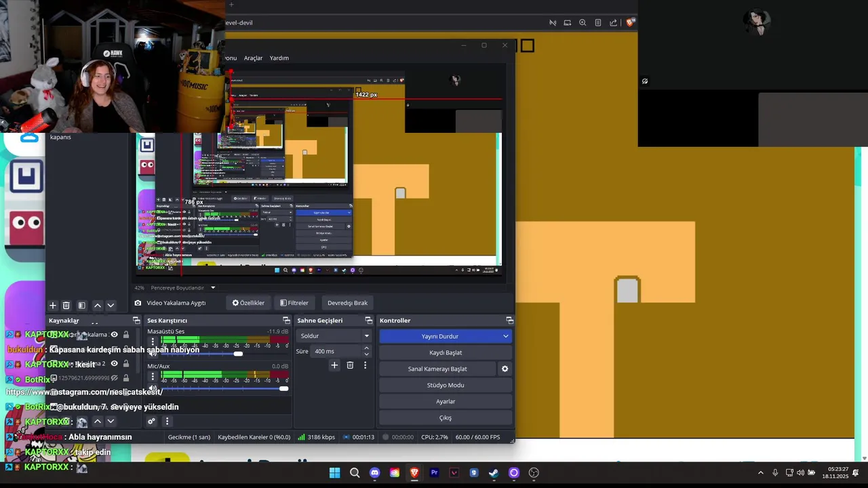Open Özellikler for the selected source
This screenshot has width=868, height=488.
pos(248,303)
